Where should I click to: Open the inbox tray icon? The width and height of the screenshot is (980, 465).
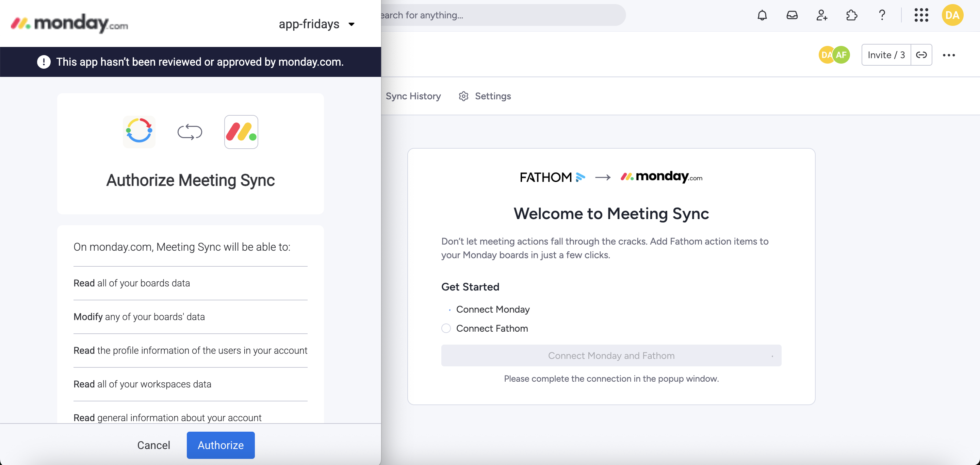tap(792, 15)
